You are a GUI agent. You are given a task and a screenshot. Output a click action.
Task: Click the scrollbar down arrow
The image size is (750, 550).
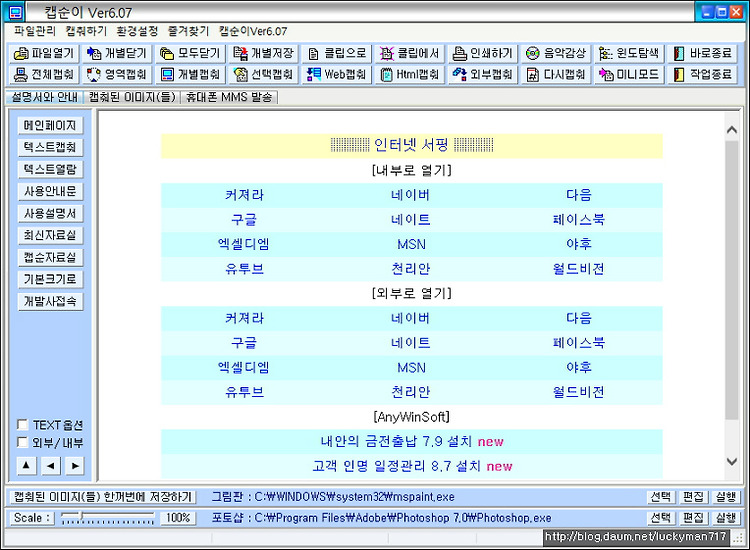731,462
